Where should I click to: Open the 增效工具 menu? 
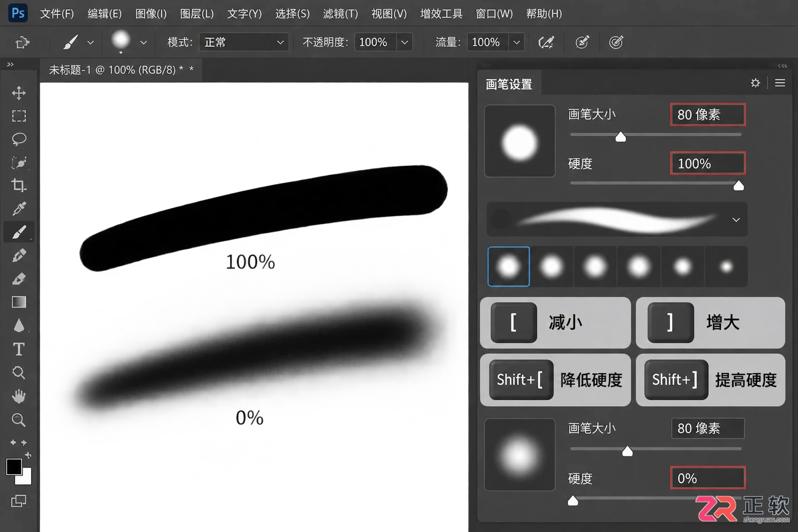pyautogui.click(x=441, y=13)
